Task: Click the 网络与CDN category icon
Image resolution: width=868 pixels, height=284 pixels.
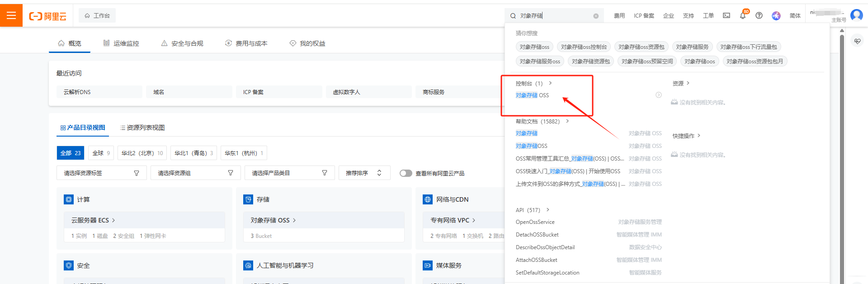Action: coord(428,199)
